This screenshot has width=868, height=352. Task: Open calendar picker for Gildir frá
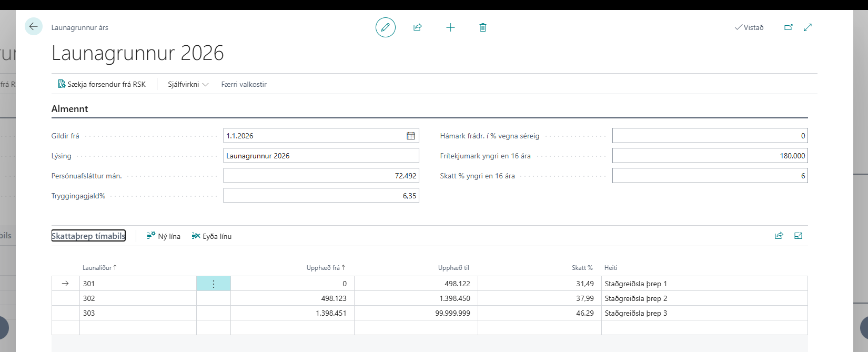click(411, 136)
